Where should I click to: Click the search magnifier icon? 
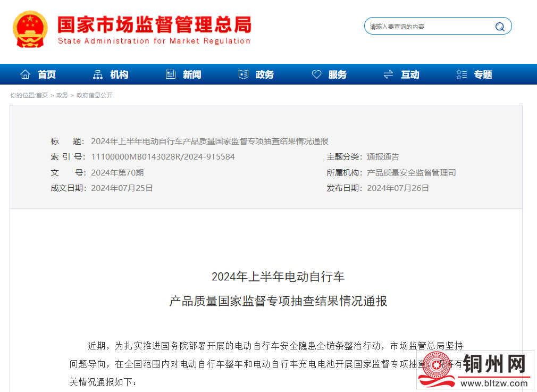pos(500,27)
